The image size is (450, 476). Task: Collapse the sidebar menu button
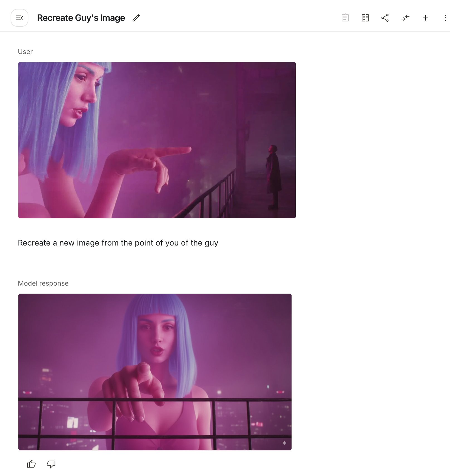pyautogui.click(x=19, y=18)
